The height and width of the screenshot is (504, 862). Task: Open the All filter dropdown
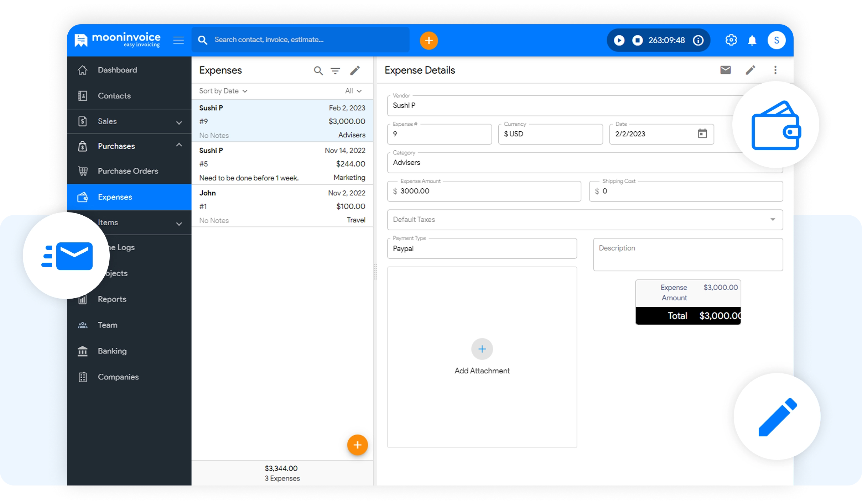click(x=353, y=91)
